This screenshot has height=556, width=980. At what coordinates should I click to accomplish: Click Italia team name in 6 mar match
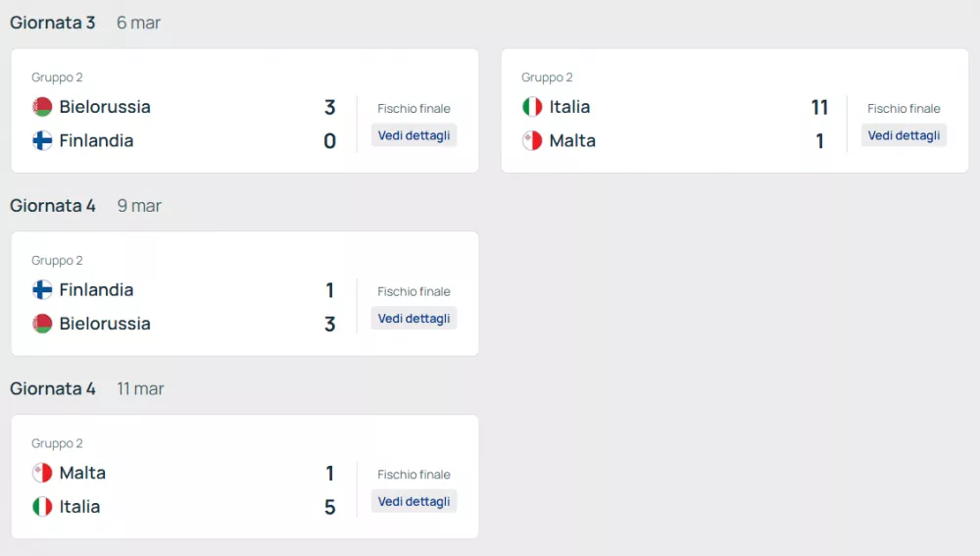click(x=569, y=107)
